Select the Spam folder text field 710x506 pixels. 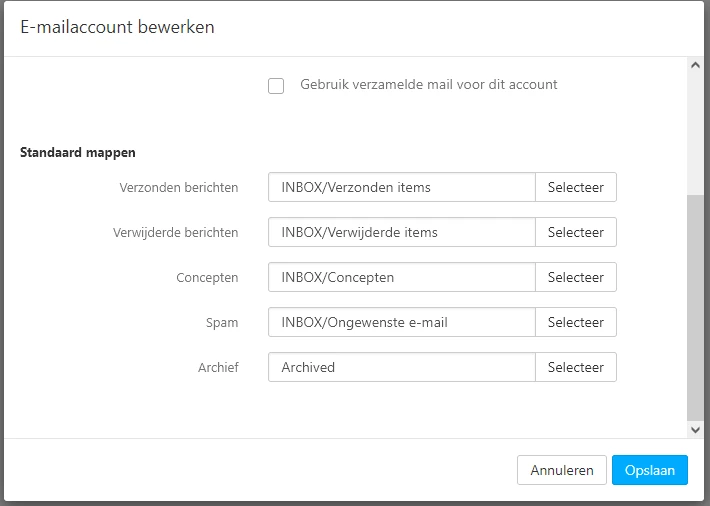click(402, 322)
